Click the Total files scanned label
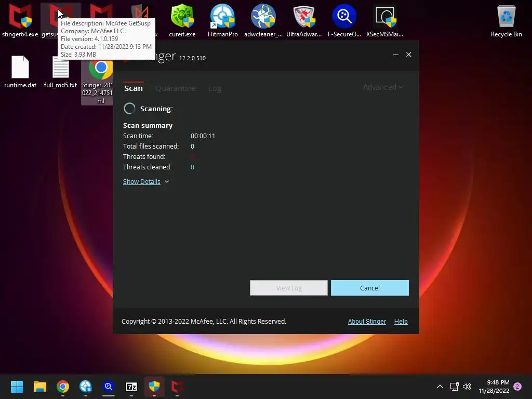The image size is (532, 399). [x=151, y=146]
